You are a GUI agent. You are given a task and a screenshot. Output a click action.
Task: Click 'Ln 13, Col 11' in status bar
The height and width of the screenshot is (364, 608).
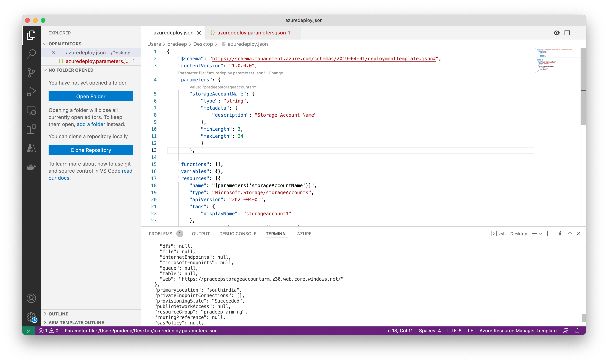tap(399, 331)
